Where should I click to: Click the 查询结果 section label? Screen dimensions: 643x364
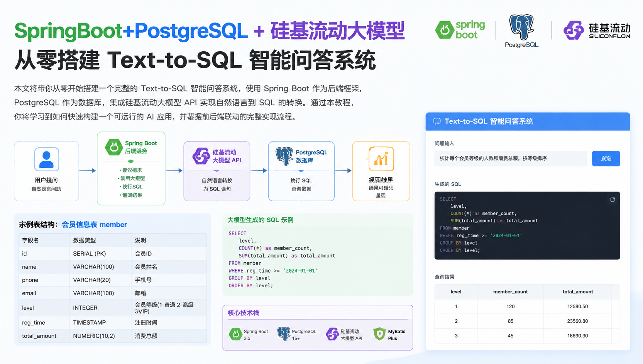[444, 277]
